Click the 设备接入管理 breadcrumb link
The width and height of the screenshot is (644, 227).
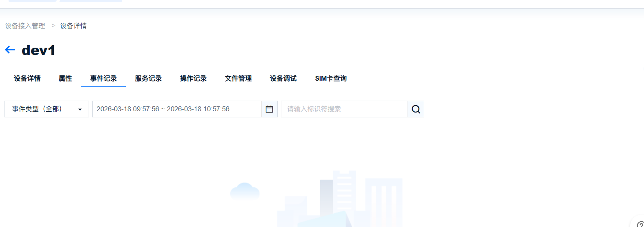pos(25,26)
